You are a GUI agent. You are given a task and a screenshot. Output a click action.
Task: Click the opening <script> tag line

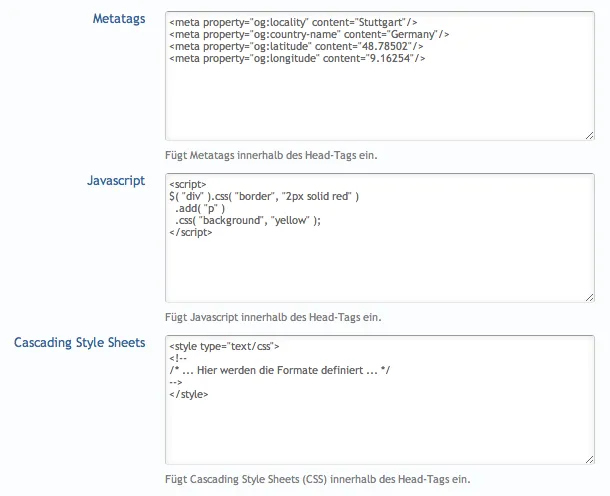point(188,185)
